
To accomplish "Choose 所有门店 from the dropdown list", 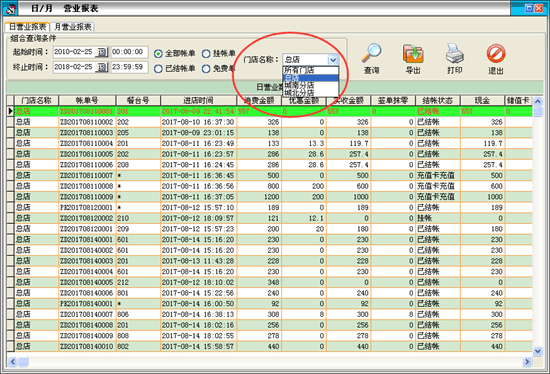I will (311, 70).
